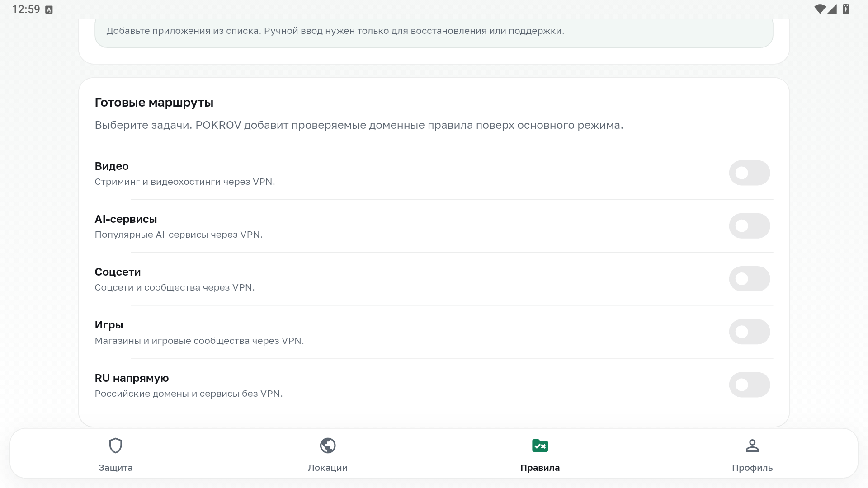This screenshot has width=868, height=488.
Task: Tap the Готовые маршруты heading
Action: (x=154, y=103)
